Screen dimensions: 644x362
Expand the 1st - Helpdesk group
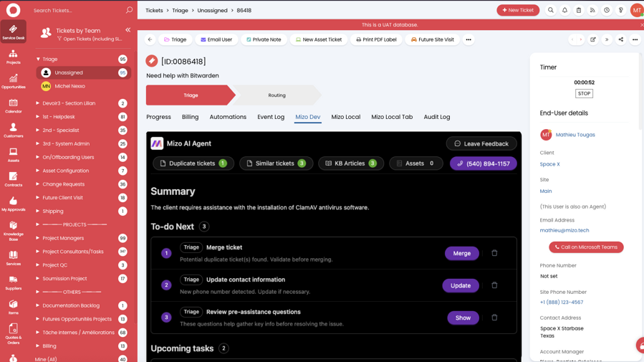tap(37, 117)
